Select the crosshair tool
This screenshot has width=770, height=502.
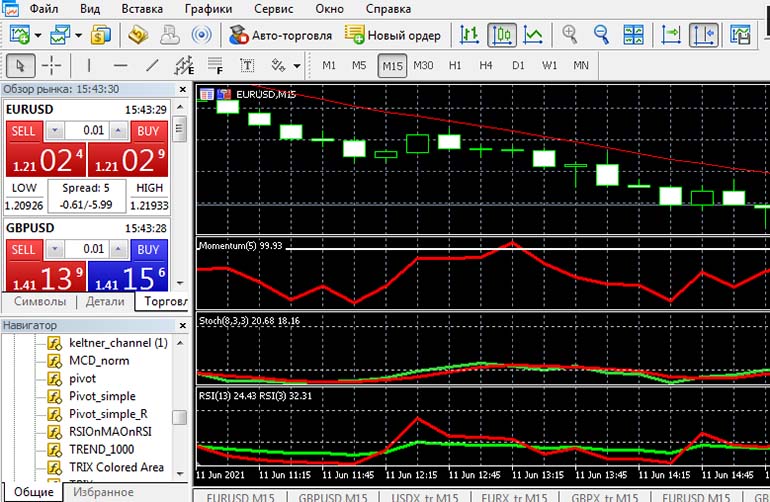(x=51, y=65)
